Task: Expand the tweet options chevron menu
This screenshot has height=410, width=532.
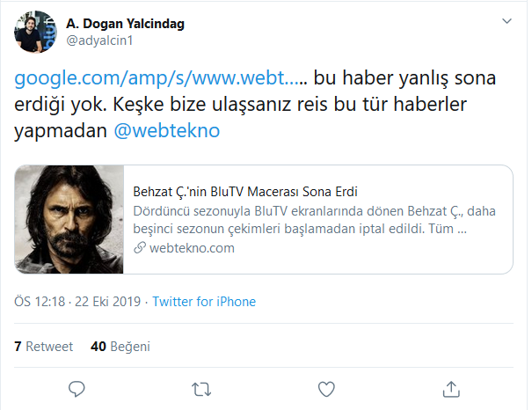Action: [506, 21]
